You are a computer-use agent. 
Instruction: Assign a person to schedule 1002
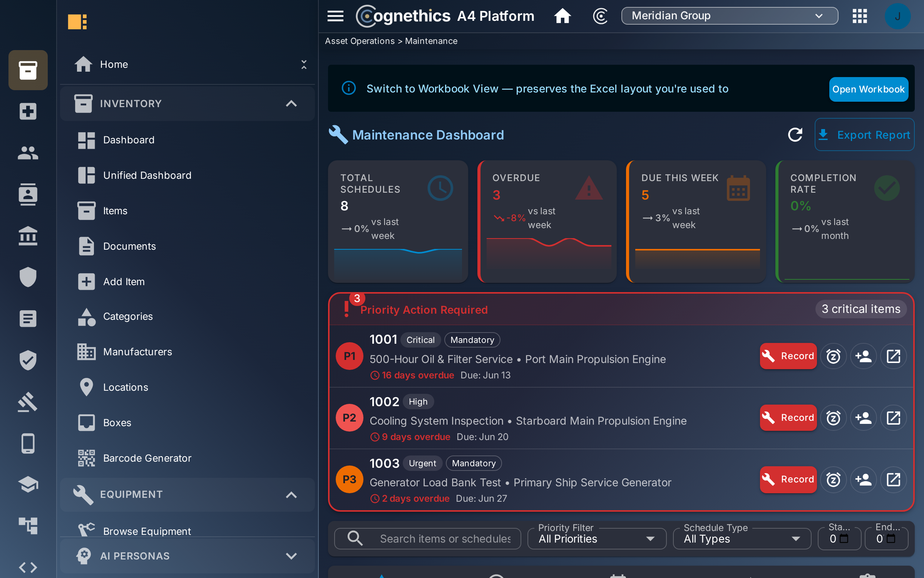click(x=864, y=418)
